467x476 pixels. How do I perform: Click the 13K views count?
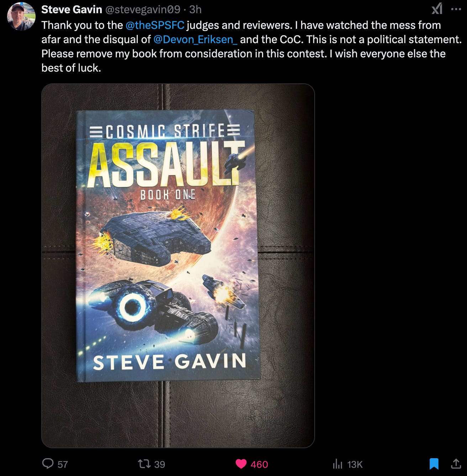click(355, 464)
